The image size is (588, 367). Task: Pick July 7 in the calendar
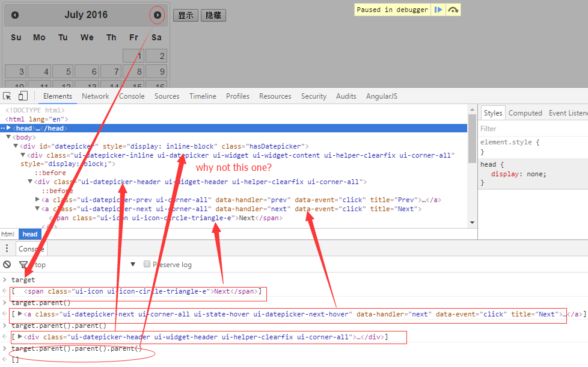(111, 72)
